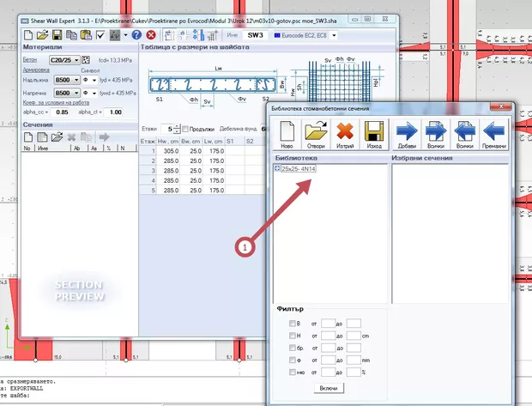Click the Армировка link

tap(36, 70)
